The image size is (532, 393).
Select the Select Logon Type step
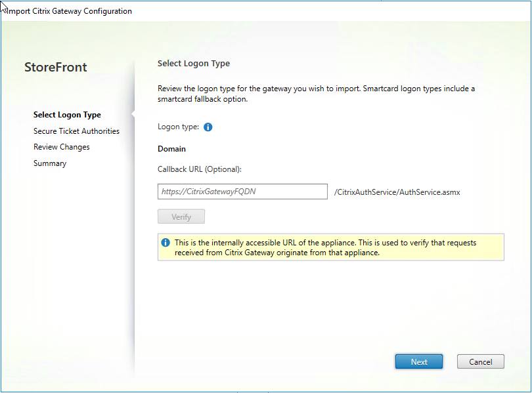[x=67, y=115]
